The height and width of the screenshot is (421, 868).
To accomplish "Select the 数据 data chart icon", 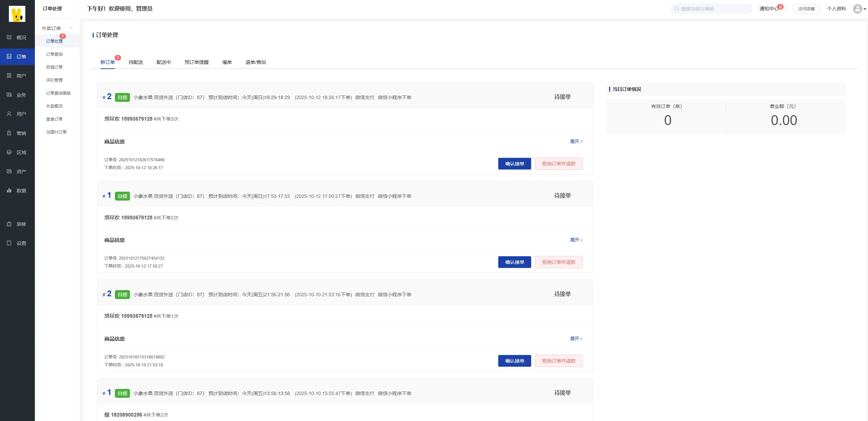I will pyautogui.click(x=9, y=190).
